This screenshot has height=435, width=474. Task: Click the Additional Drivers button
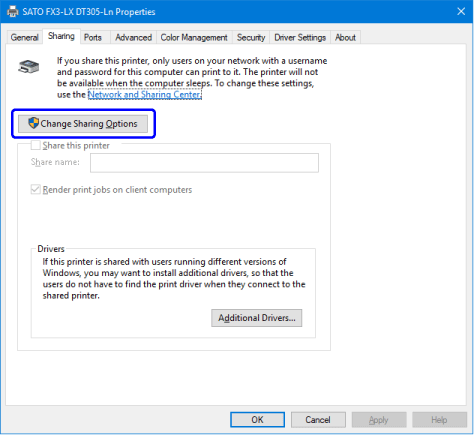point(257,318)
